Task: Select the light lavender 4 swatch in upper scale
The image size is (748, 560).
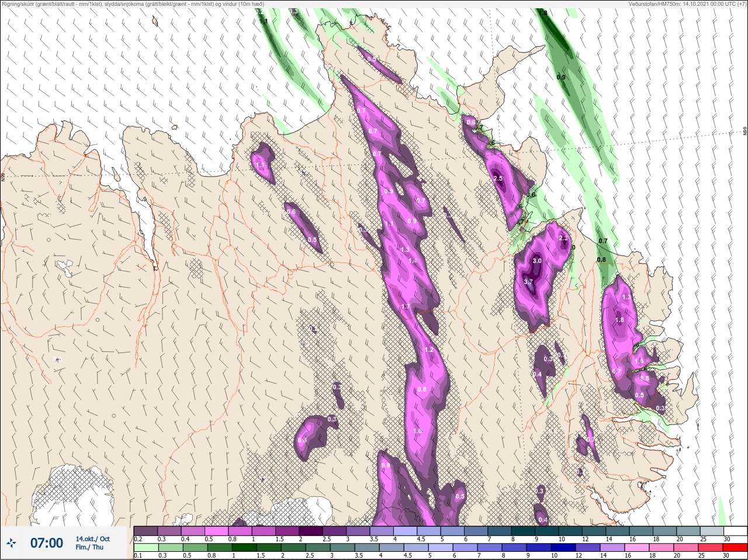Action: pyautogui.click(x=405, y=531)
